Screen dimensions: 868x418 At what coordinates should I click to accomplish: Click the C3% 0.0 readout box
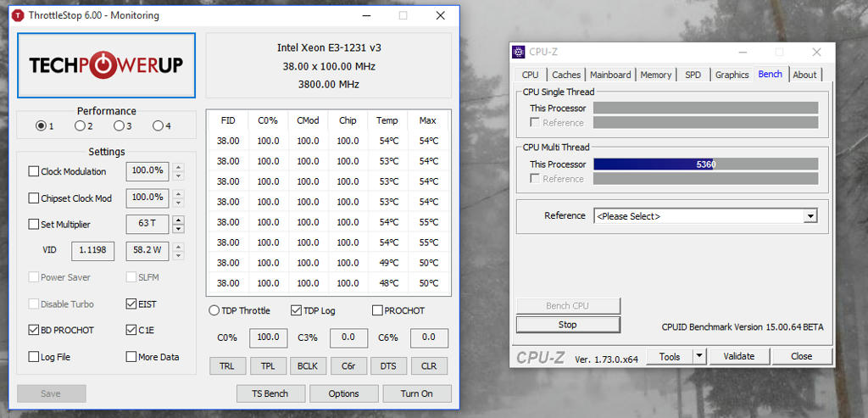click(x=348, y=337)
